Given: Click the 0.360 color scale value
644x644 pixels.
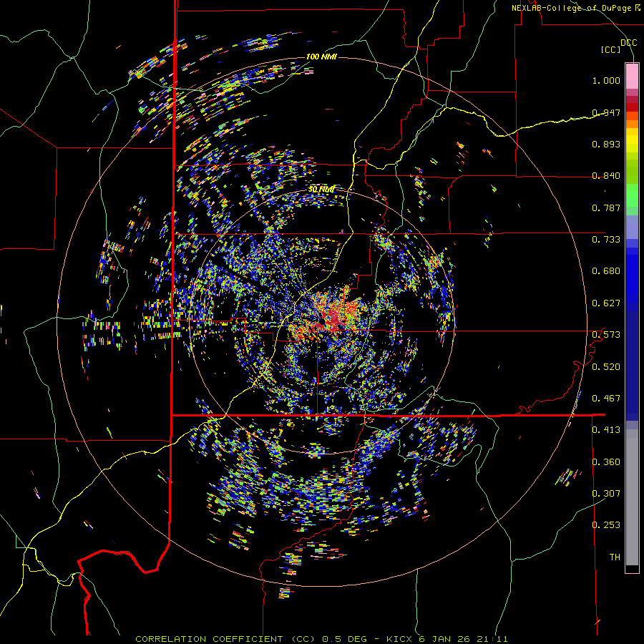Looking at the screenshot, I should 606,462.
